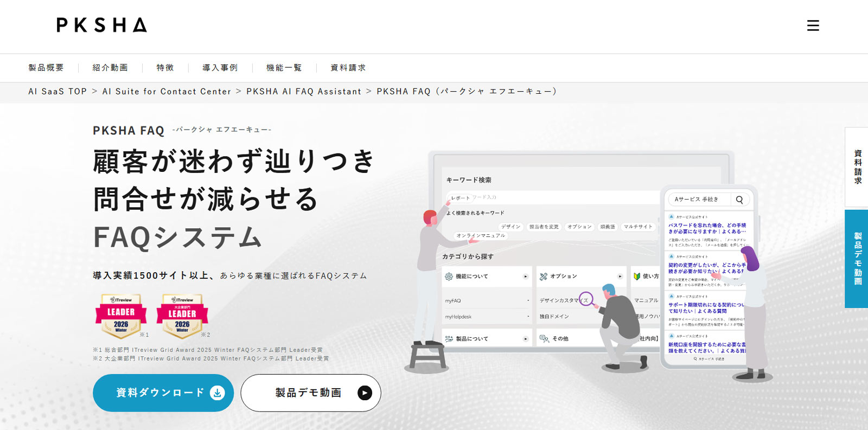Open パスワードを忘れた場合 FAQ result
The image size is (868, 430).
pos(707,228)
